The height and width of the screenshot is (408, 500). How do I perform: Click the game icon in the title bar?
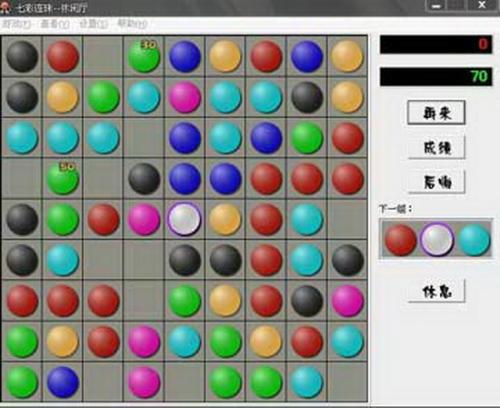coord(5,8)
